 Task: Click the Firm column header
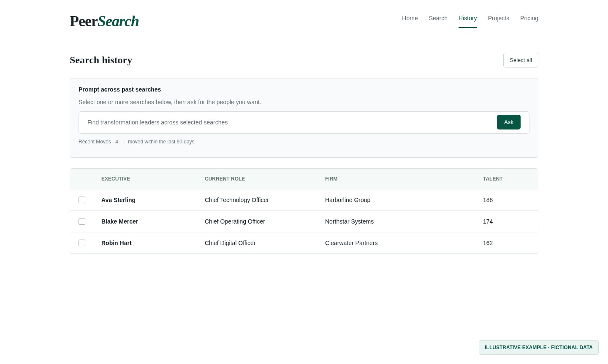coord(331,179)
